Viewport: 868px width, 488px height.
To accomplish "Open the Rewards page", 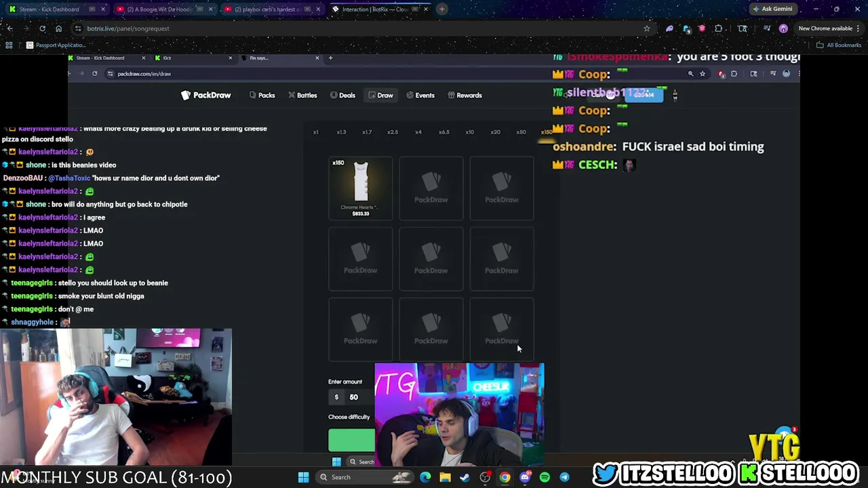I will (x=465, y=96).
